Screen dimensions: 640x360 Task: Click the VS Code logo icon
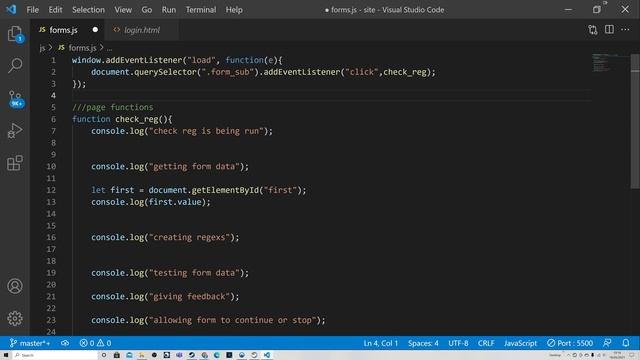pyautogui.click(x=11, y=9)
